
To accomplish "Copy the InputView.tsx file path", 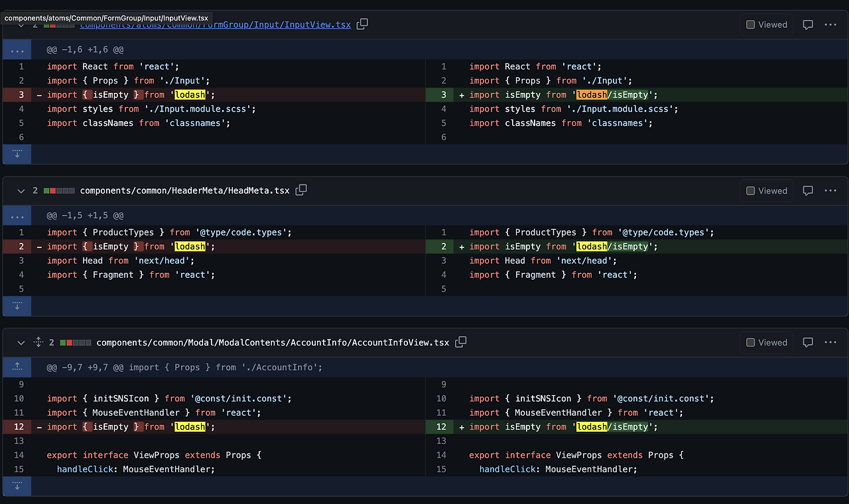I will (x=362, y=25).
